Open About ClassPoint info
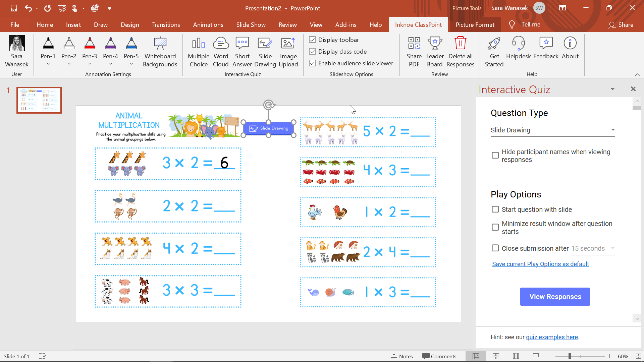Viewport: 644px width, 362px height. pos(570,48)
